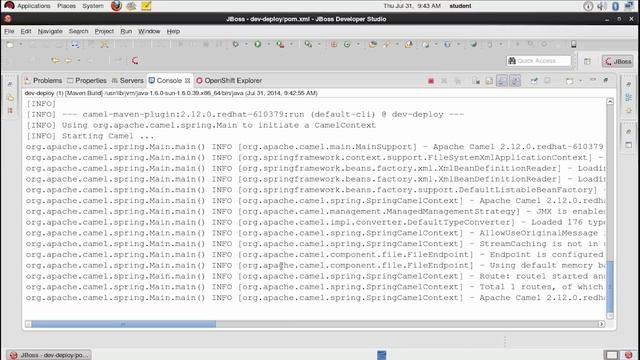
Task: Maximize the Console view panel
Action: point(606,80)
